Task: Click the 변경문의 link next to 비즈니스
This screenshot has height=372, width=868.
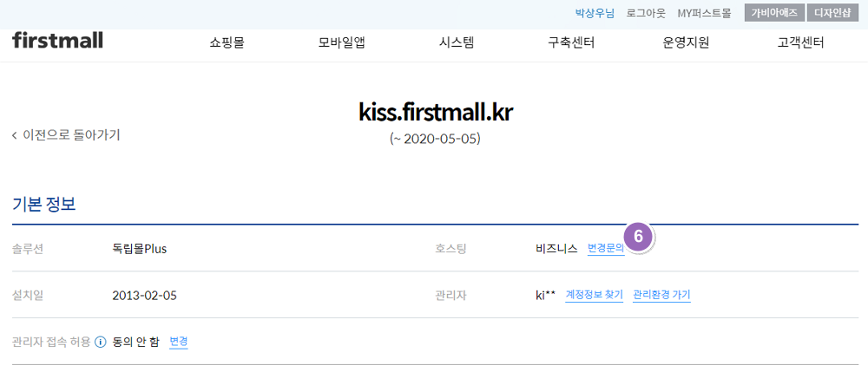Action: point(606,249)
